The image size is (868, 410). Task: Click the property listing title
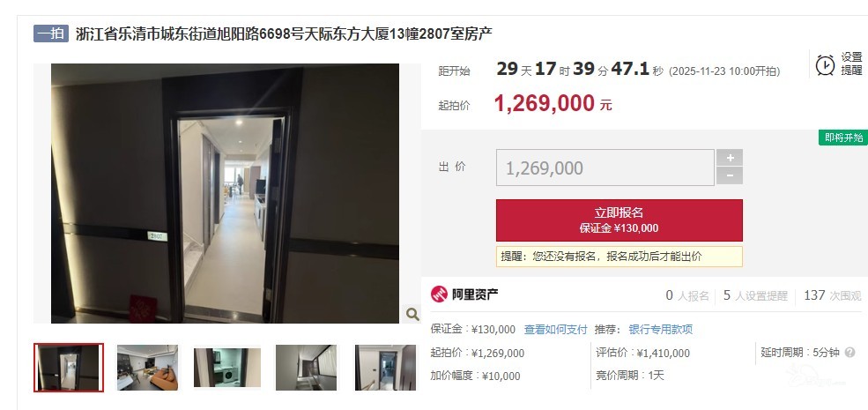[x=284, y=34]
